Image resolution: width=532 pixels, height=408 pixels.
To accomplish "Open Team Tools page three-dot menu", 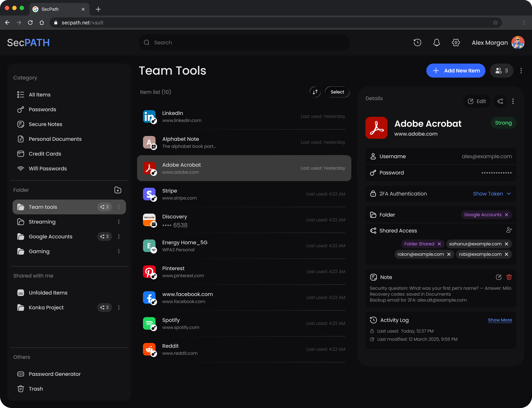I will tap(521, 71).
